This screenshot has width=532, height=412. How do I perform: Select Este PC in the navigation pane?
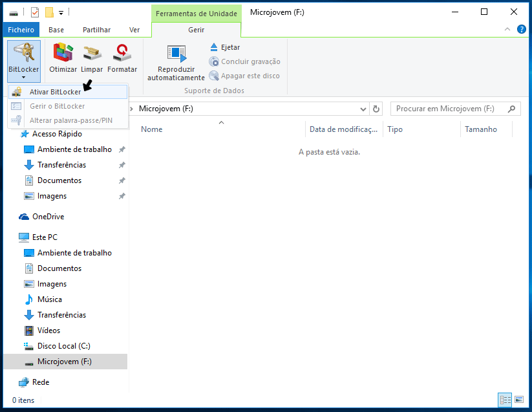[x=45, y=237]
